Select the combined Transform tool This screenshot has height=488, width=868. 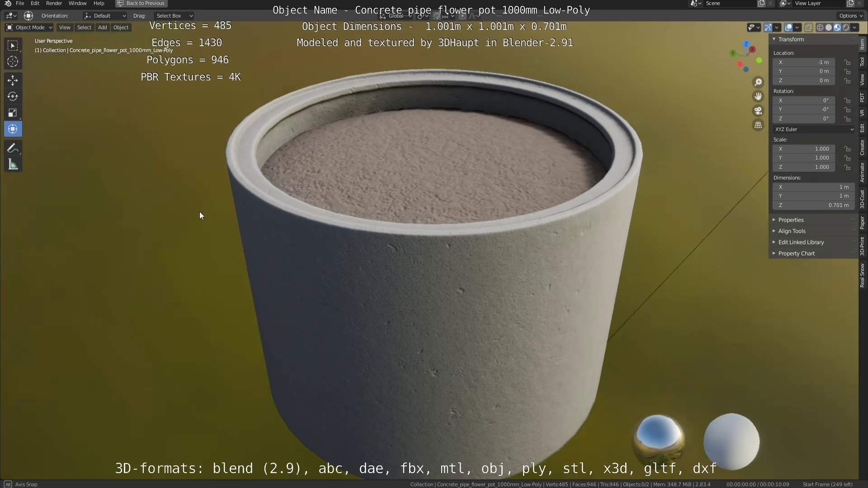click(13, 129)
